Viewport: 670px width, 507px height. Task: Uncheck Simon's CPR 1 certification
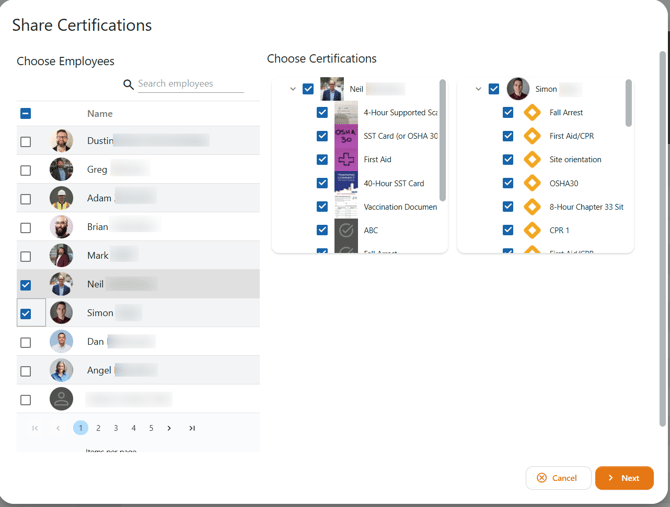pyautogui.click(x=508, y=230)
